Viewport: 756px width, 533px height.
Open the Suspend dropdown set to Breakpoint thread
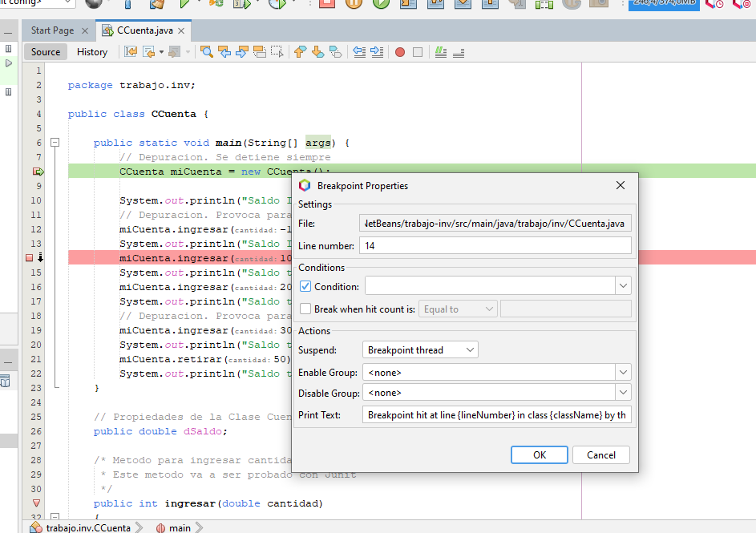[x=420, y=349]
